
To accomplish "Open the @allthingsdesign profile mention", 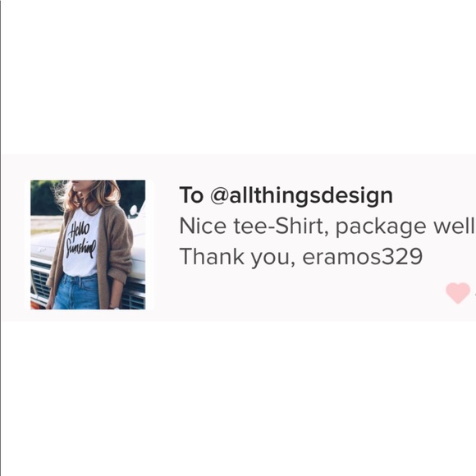I will point(301,195).
